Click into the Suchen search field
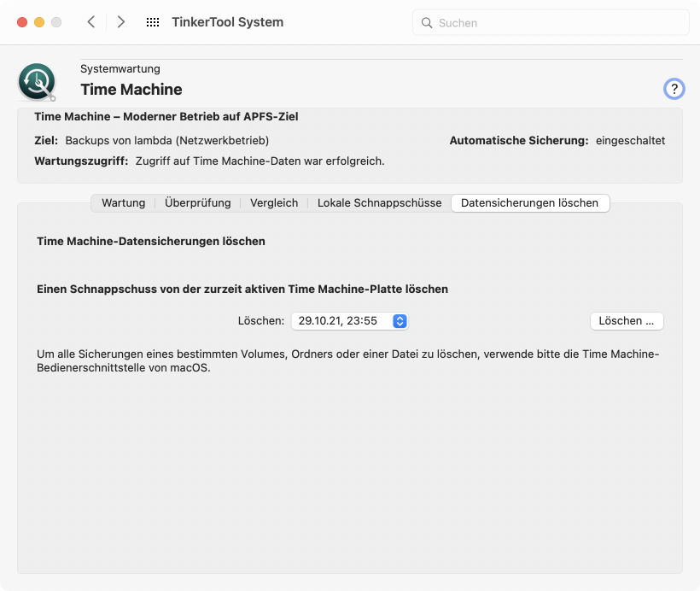Screen dimensions: 700x591 pyautogui.click(x=551, y=23)
